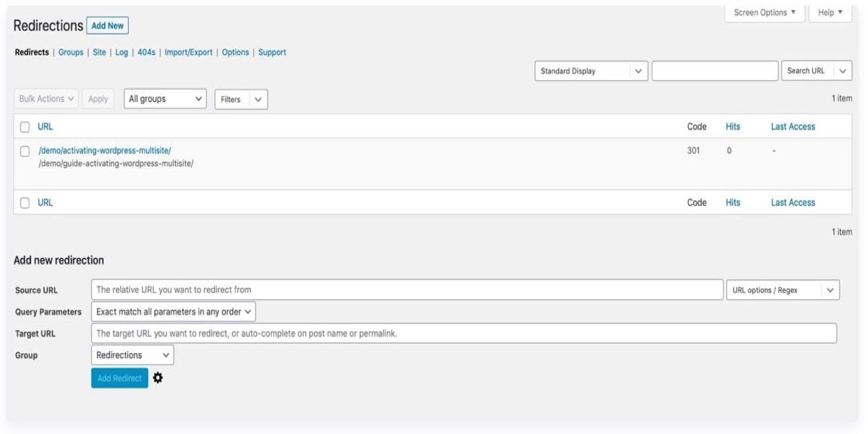The image size is (868, 434).
Task: Sort by Hits in the table footer
Action: click(733, 203)
